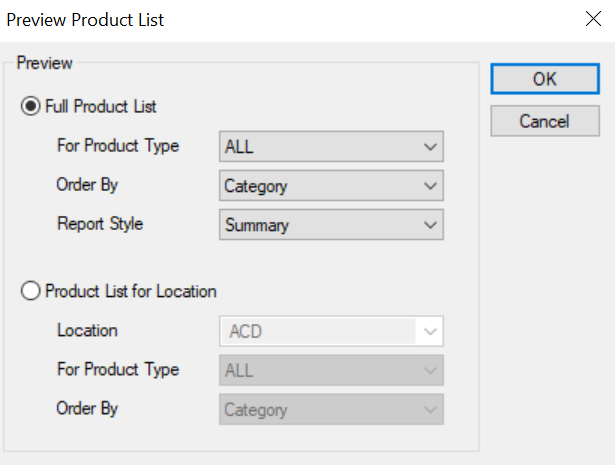The height and width of the screenshot is (465, 615).
Task: Click the ACD text in the Location field
Action: (x=246, y=332)
